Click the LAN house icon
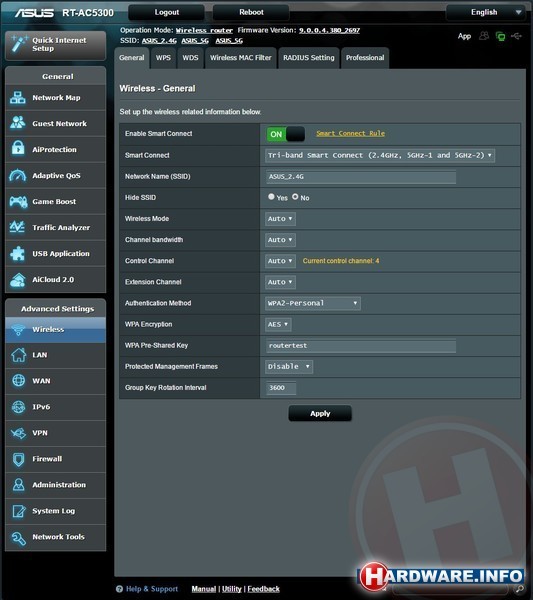Viewport: 533px width, 600px height. (18, 355)
